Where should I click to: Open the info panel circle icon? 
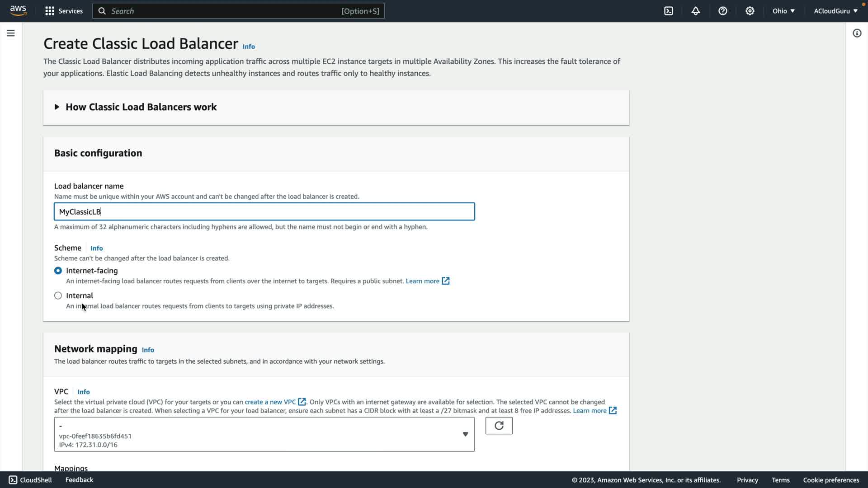(x=857, y=33)
